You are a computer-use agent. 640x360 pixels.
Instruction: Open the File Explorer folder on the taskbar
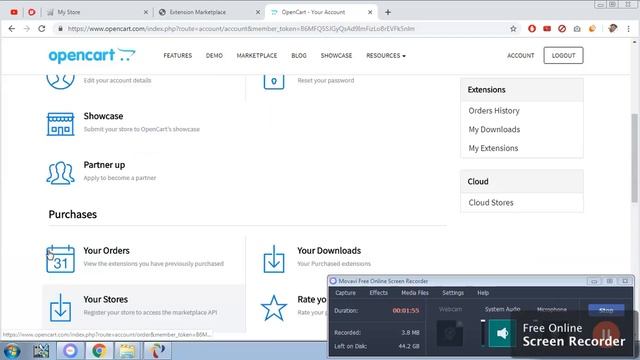[x=127, y=351]
